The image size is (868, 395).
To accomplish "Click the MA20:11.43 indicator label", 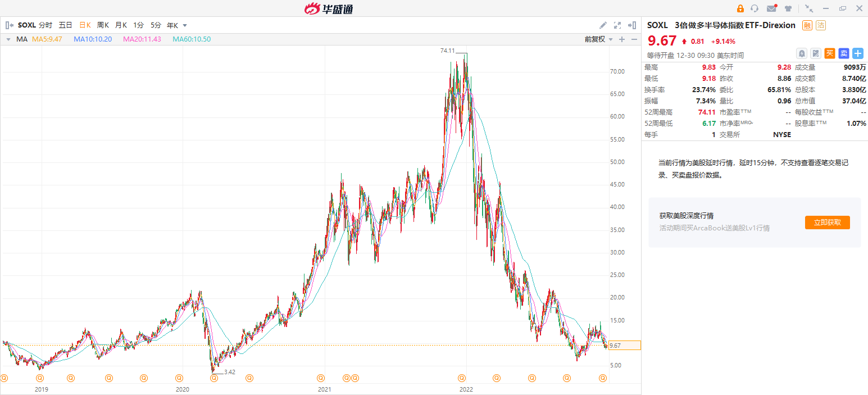I will click(142, 39).
